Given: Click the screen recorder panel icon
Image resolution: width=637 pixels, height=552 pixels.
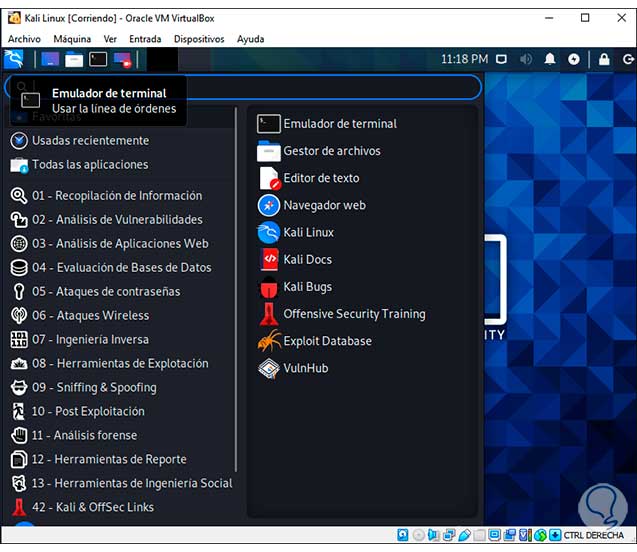Looking at the screenshot, I should click(x=122, y=59).
